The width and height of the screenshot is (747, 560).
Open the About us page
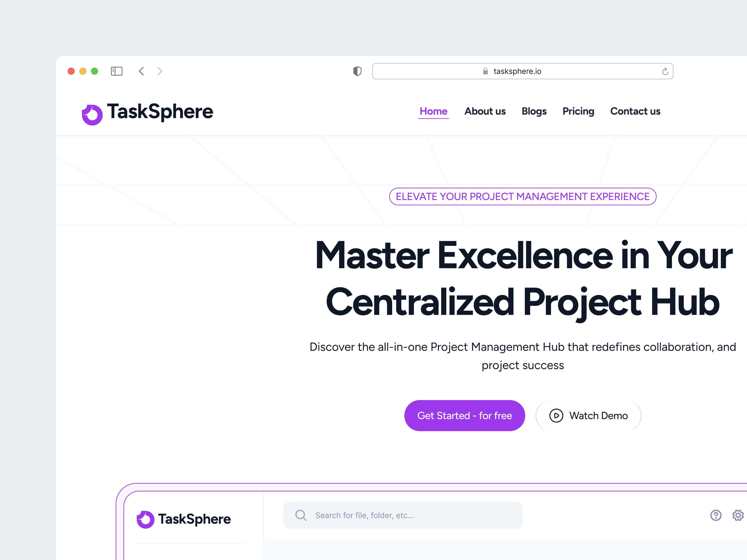pos(485,111)
